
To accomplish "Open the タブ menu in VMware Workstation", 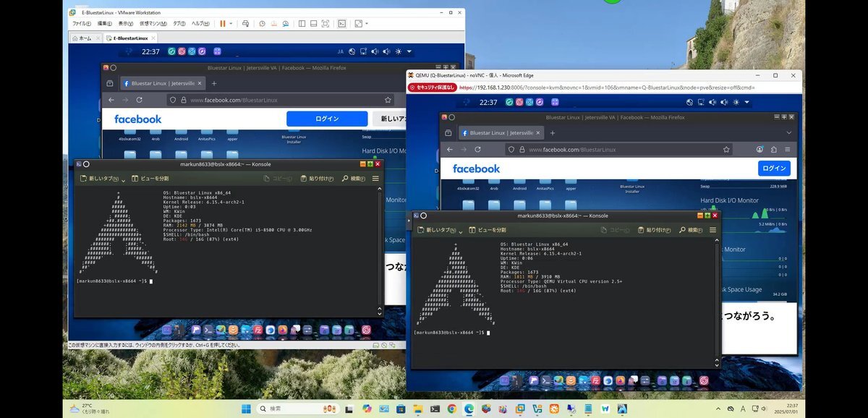I will pos(179,24).
